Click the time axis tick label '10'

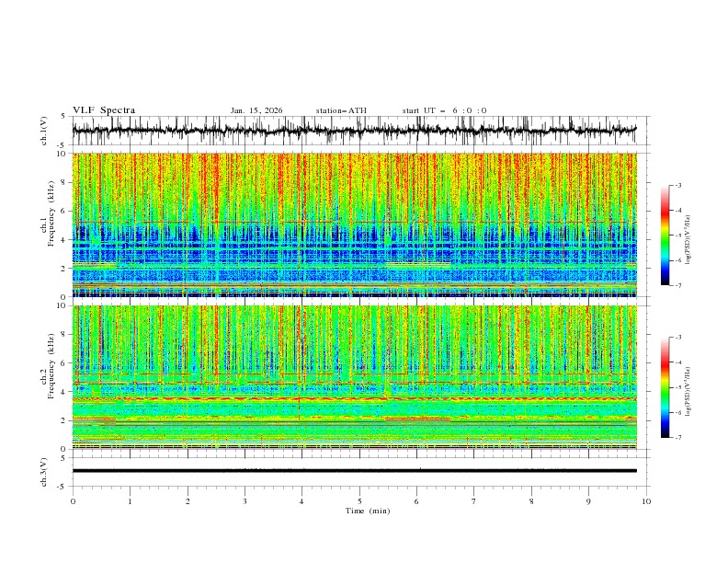click(x=646, y=501)
